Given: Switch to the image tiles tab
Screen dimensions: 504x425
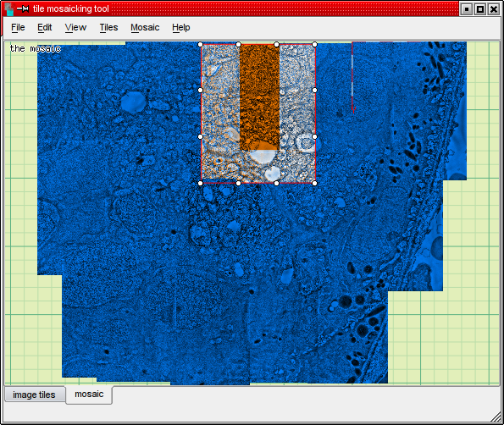Looking at the screenshot, I should pyautogui.click(x=35, y=395).
